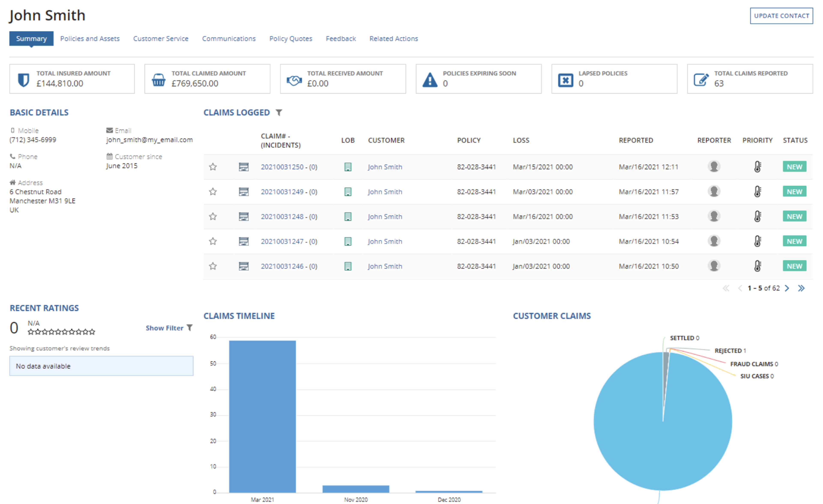Open the Claims Logged filter funnel
This screenshot has width=823, height=504.
279,112
